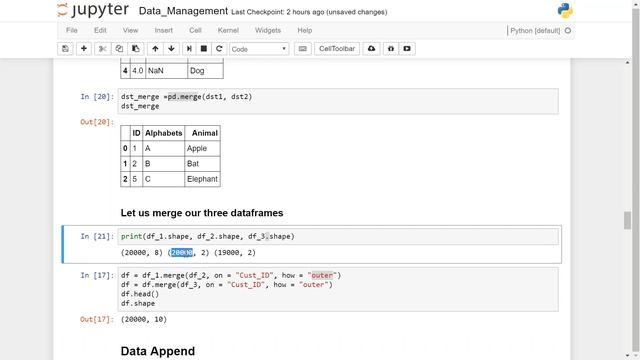This screenshot has height=360, width=640.
Task: Click the kernel status circle indicator
Action: [568, 31]
